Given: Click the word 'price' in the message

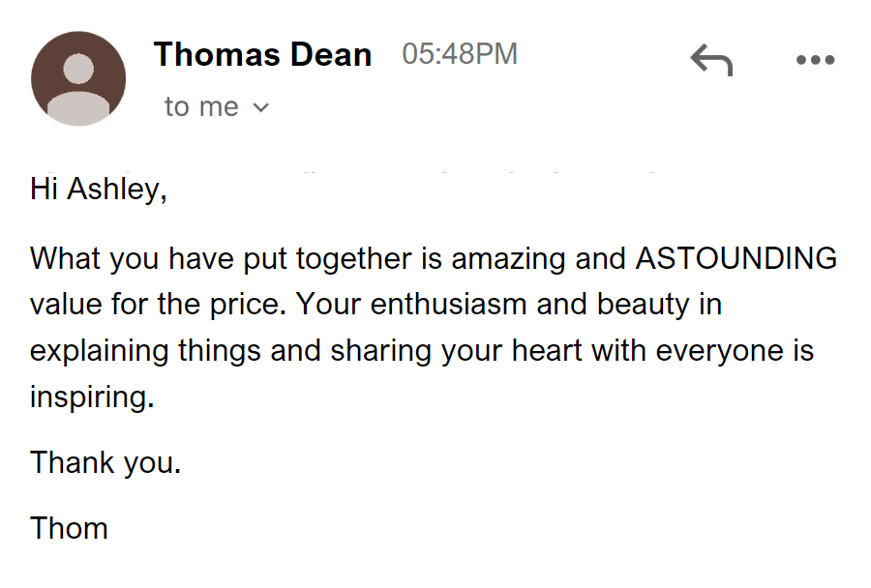Looking at the screenshot, I should [245, 305].
